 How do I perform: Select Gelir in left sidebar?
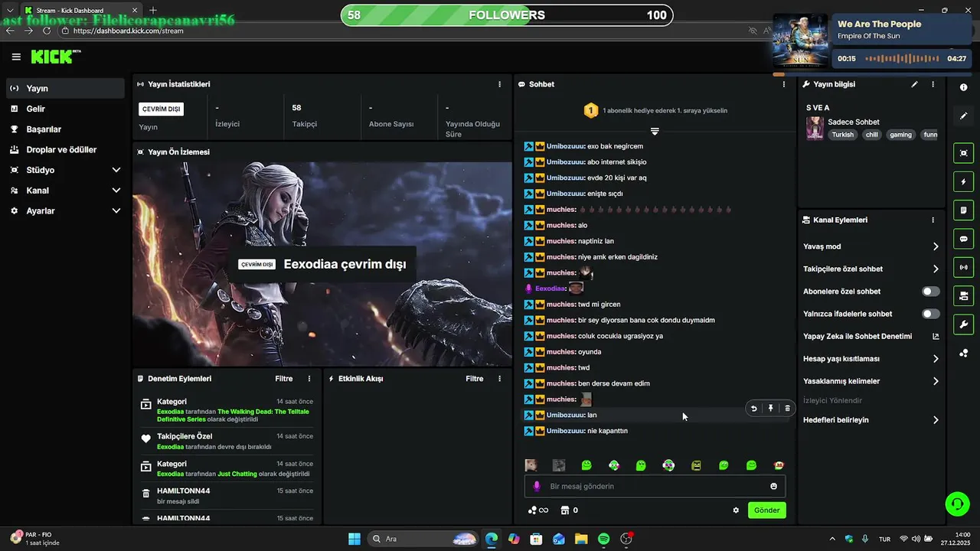[64, 109]
